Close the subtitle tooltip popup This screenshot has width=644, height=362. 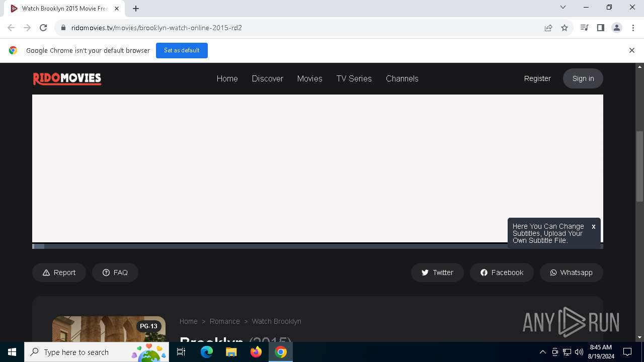point(594,227)
